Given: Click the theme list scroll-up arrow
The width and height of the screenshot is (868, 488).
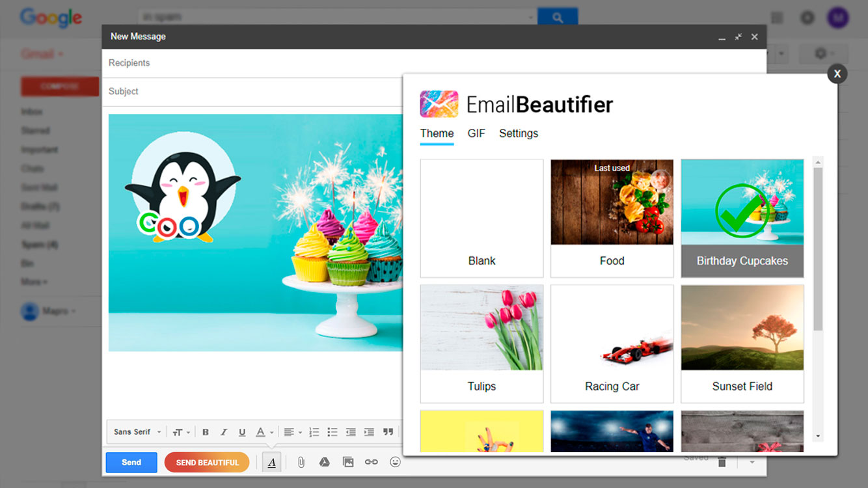Looking at the screenshot, I should [818, 162].
